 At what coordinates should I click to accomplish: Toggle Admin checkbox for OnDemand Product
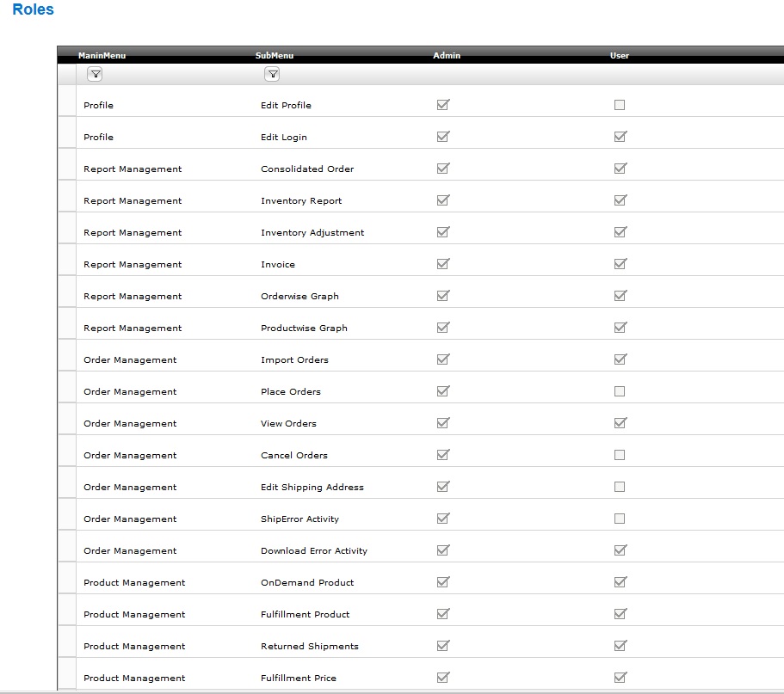443,582
